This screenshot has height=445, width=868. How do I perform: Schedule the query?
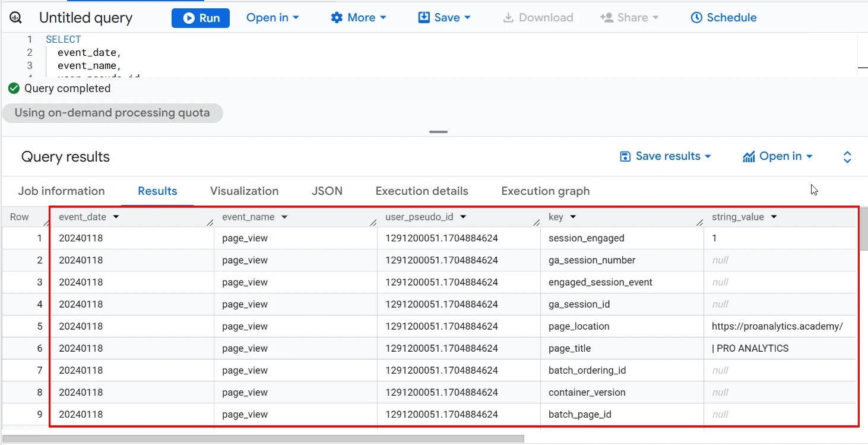tap(724, 18)
